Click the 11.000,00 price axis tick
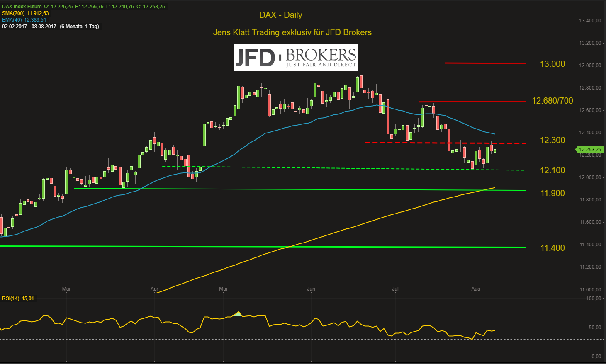Screen dimensions: 606x364 [x=591, y=290]
